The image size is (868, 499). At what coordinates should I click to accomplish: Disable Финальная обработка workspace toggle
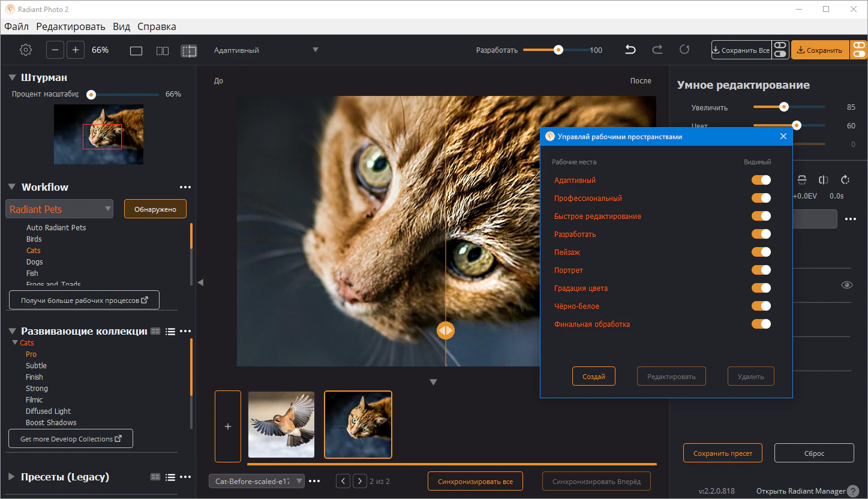click(761, 324)
